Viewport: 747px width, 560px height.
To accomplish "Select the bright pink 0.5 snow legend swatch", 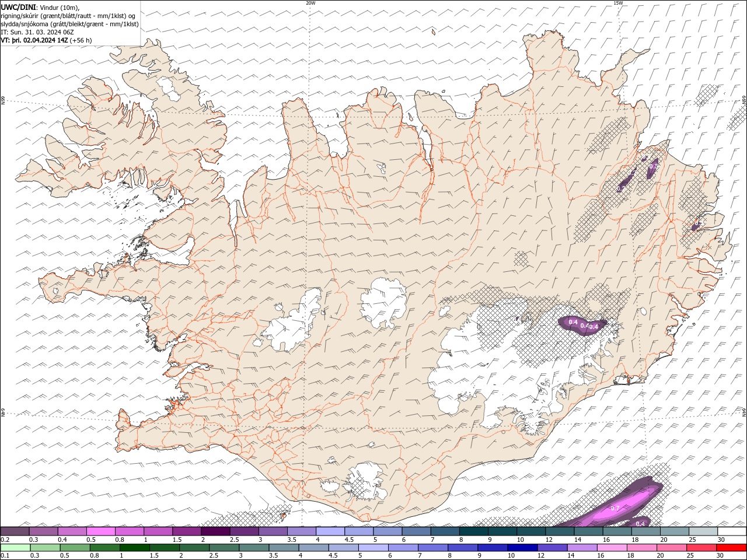I will click(100, 531).
